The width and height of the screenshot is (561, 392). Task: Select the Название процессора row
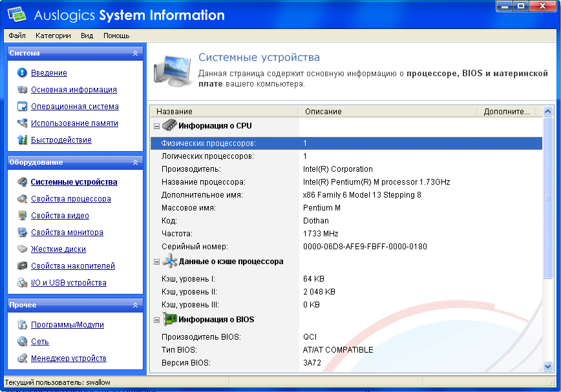coord(346,181)
